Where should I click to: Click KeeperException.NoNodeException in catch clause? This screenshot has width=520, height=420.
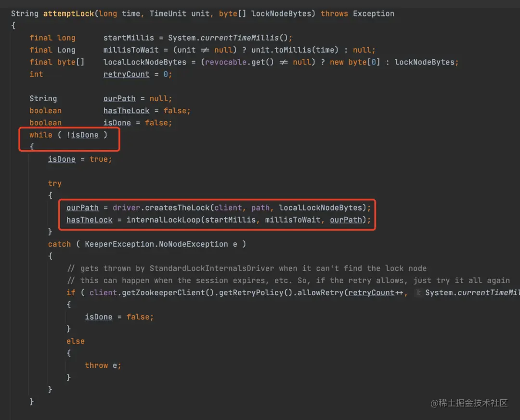156,244
